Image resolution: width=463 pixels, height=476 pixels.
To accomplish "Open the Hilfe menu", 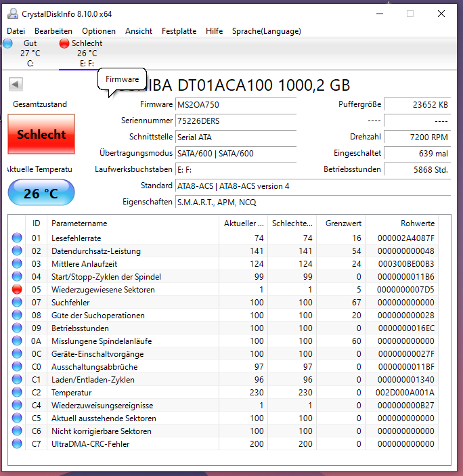I will tap(214, 31).
